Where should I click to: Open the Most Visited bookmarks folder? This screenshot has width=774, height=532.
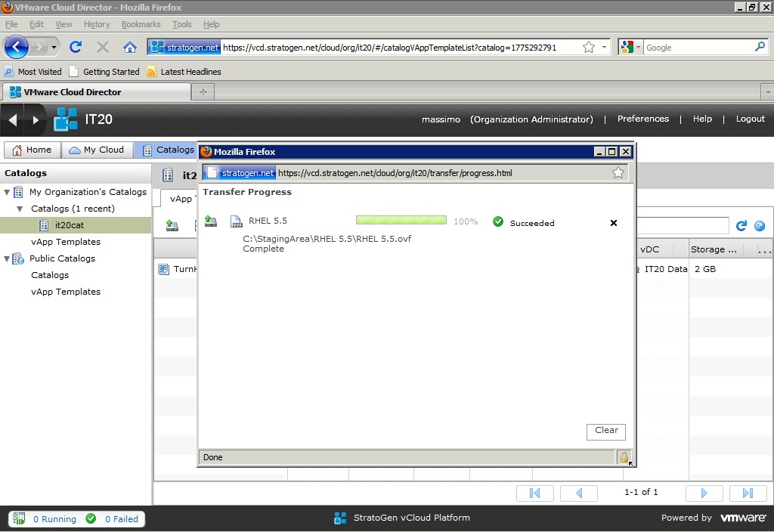33,72
